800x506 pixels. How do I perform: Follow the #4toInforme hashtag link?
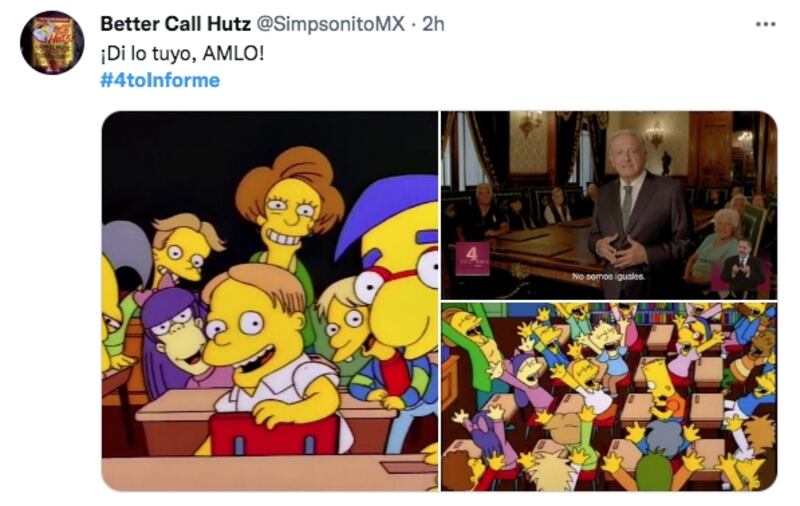tap(160, 80)
